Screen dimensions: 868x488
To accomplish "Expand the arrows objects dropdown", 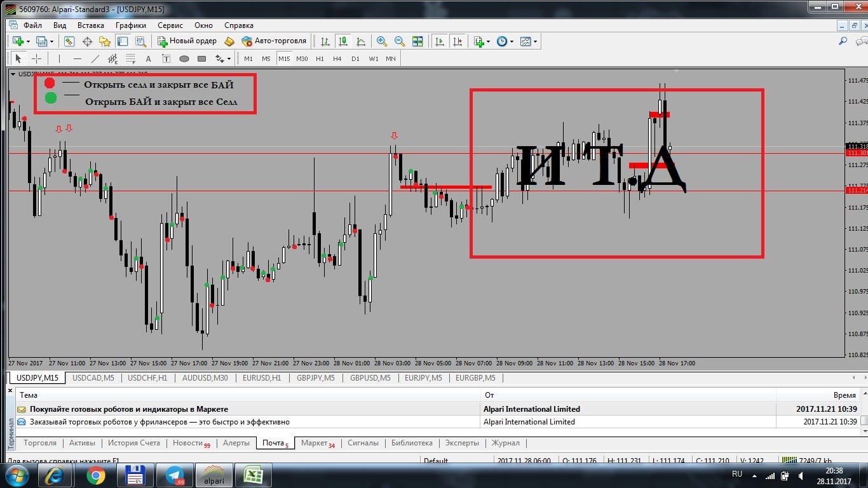I will click(x=229, y=58).
